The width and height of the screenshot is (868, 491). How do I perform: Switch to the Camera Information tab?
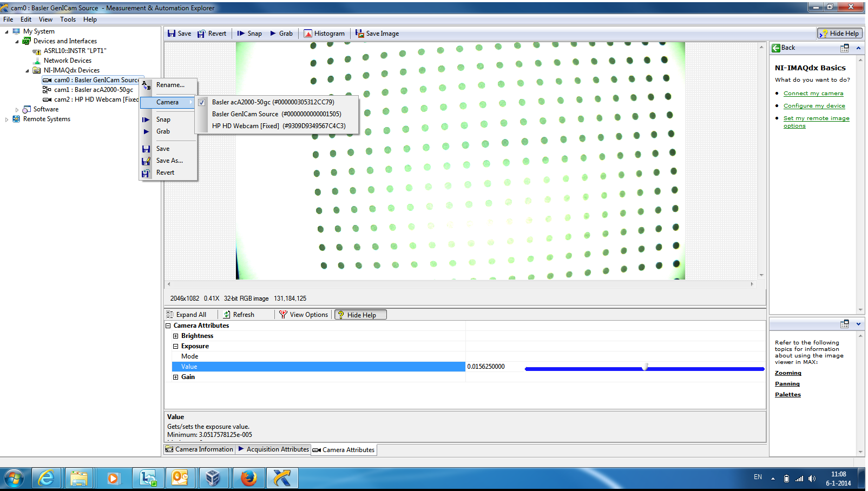coord(199,449)
